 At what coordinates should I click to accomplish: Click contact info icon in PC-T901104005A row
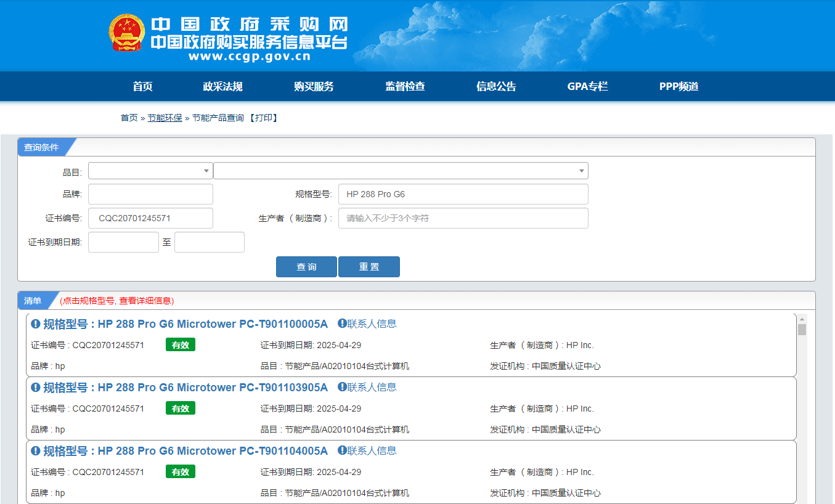point(342,450)
